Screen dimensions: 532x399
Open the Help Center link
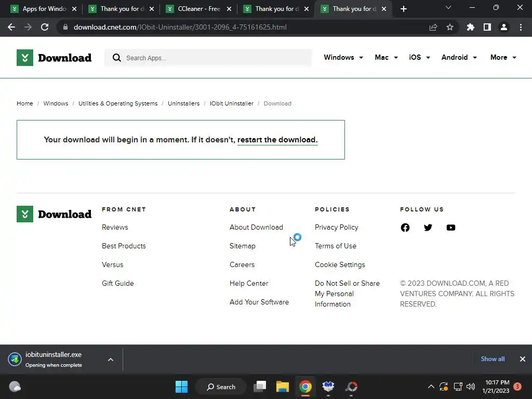249,283
